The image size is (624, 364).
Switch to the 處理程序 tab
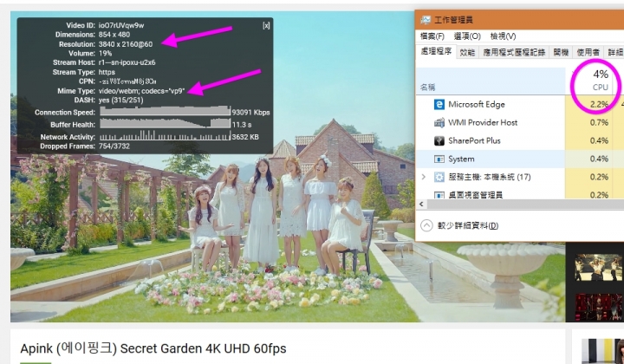coord(436,51)
